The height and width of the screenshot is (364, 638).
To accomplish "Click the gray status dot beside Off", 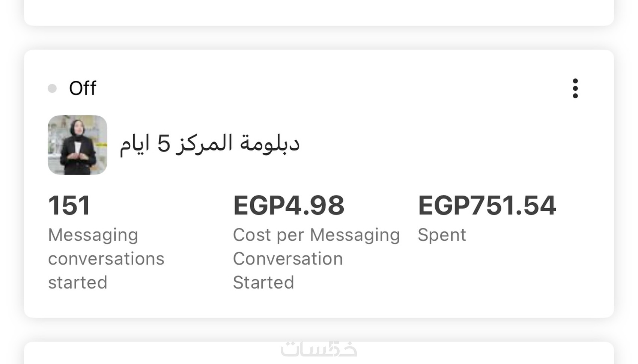I will [x=52, y=89].
